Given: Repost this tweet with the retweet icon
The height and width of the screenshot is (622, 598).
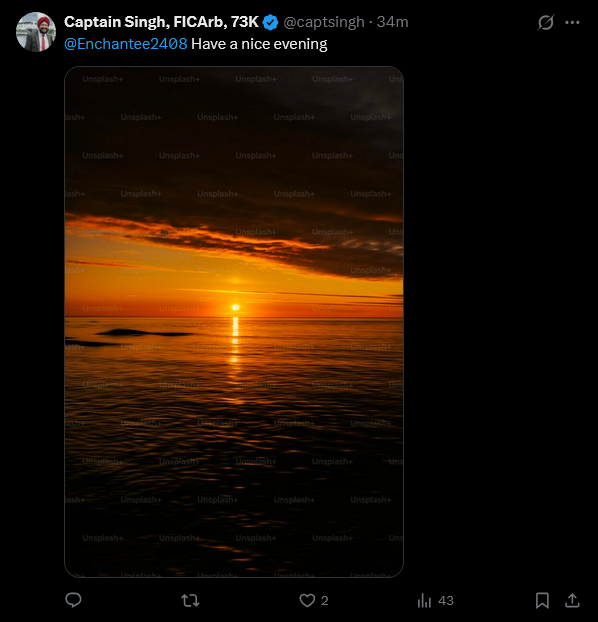Looking at the screenshot, I should tap(190, 601).
